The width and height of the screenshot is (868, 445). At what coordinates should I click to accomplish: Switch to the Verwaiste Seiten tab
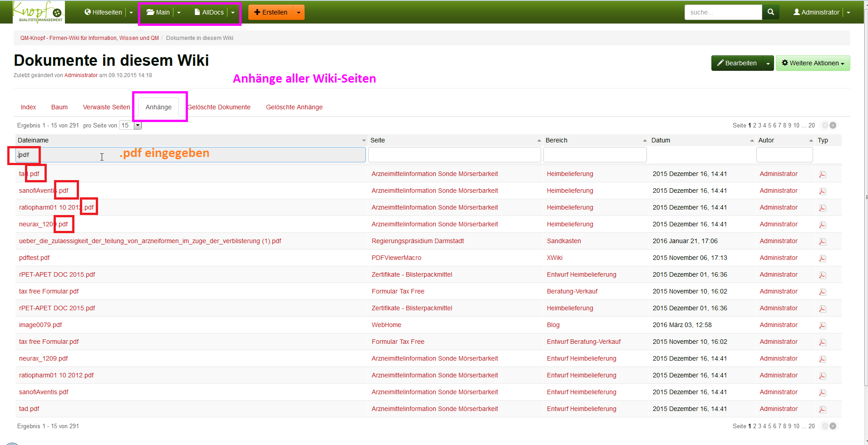(106, 107)
